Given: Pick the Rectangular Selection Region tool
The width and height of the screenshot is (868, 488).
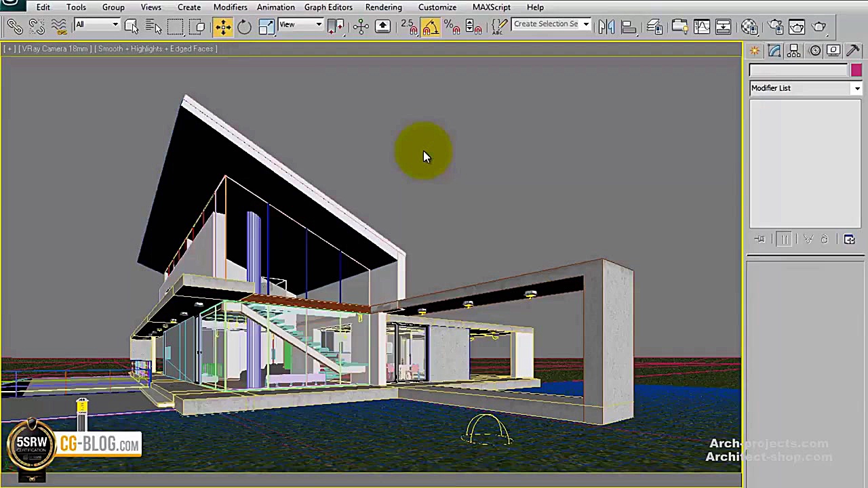Looking at the screenshot, I should [x=176, y=26].
